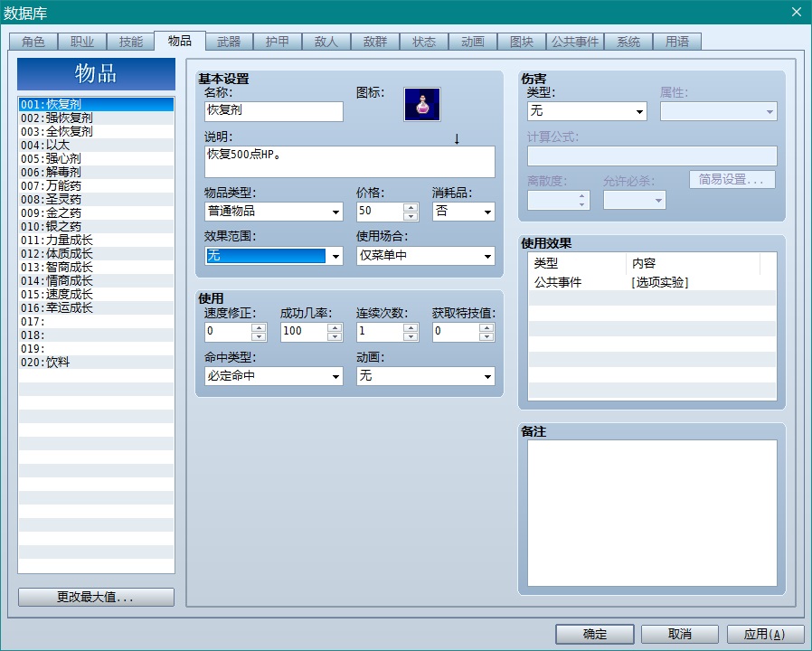Click the 成功几率 stepper arrows

tap(335, 332)
